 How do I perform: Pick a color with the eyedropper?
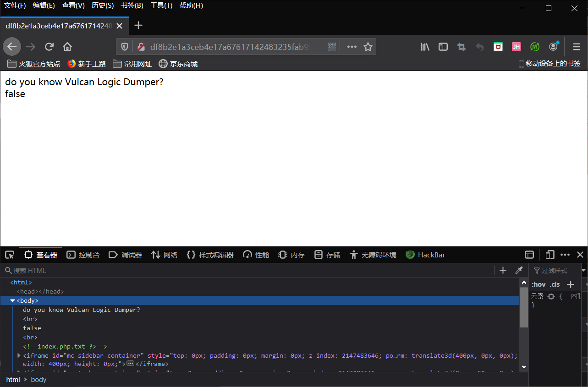tap(519, 270)
